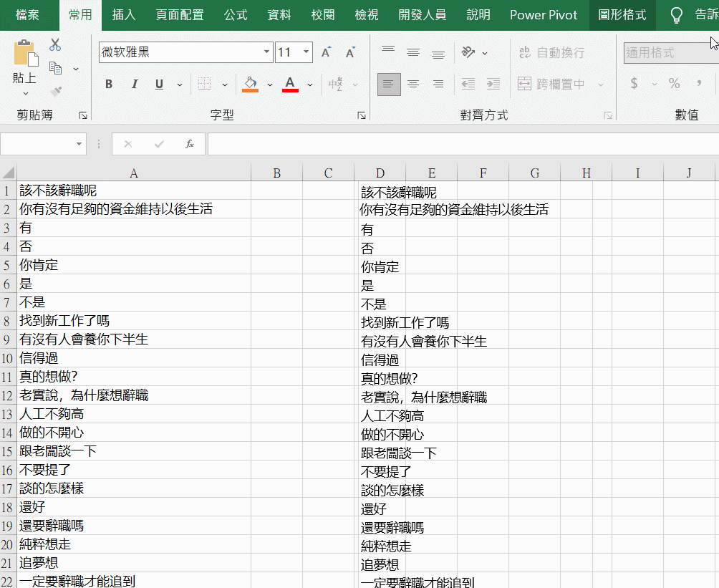Image resolution: width=719 pixels, height=588 pixels.
Task: Apply the red font color A
Action: [x=290, y=84]
